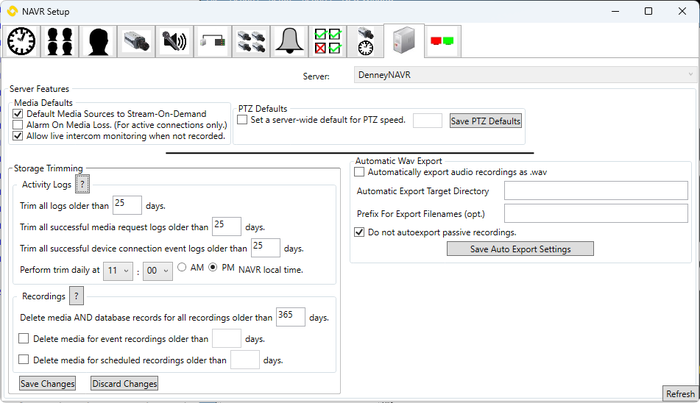Click Save Auto Export Settings button
The image size is (700, 403).
520,248
